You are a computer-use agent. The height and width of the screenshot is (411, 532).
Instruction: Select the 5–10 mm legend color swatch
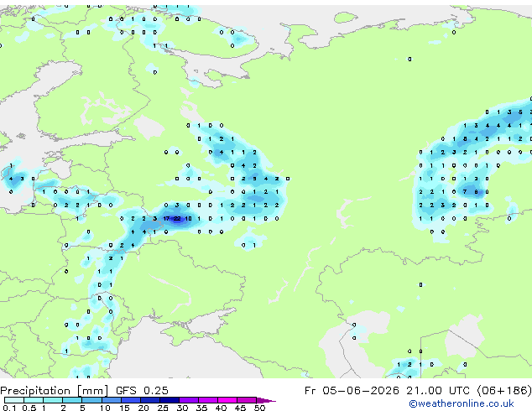pyautogui.click(x=91, y=400)
